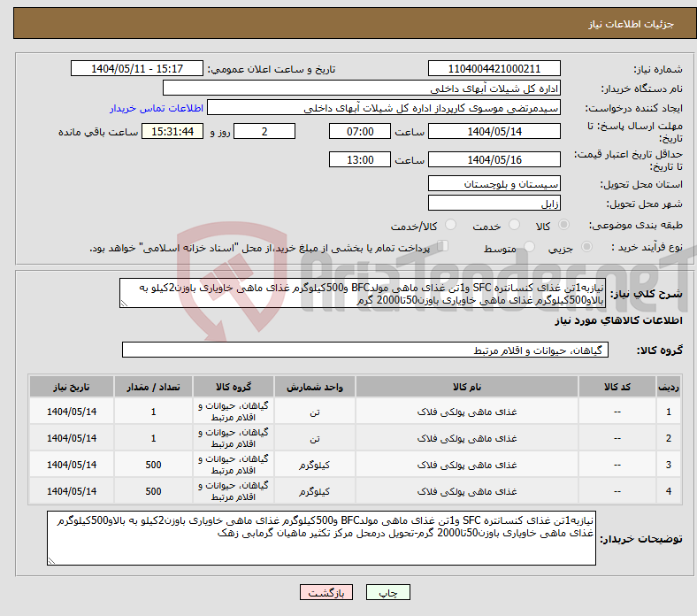Image resolution: width=697 pixels, height=616 pixels.
Task: Click the announcement date field 1404/05/11 - 15:17
Action: [x=137, y=68]
